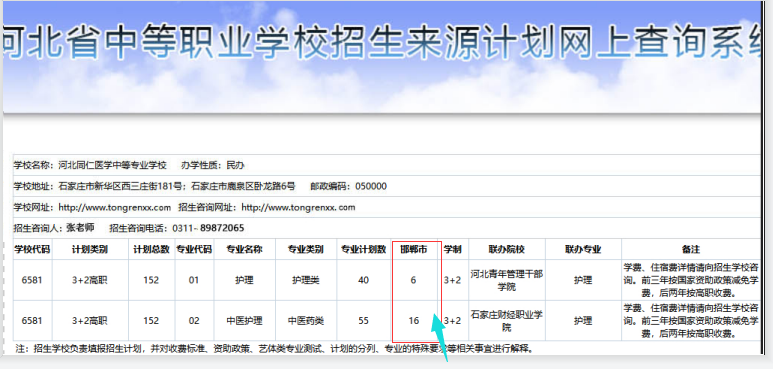This screenshot has height=369, width=773.
Task: Click the phone number 0311-89872065
Action: [x=208, y=228]
